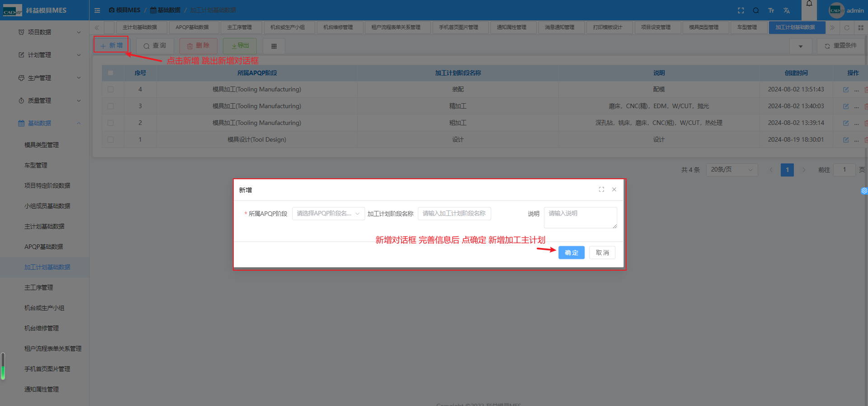Check the row 2 粗加工 checkbox

[110, 123]
